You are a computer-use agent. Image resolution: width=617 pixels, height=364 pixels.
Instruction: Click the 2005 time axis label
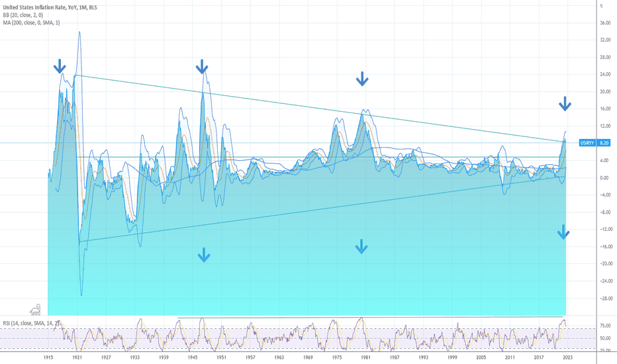coord(481,357)
